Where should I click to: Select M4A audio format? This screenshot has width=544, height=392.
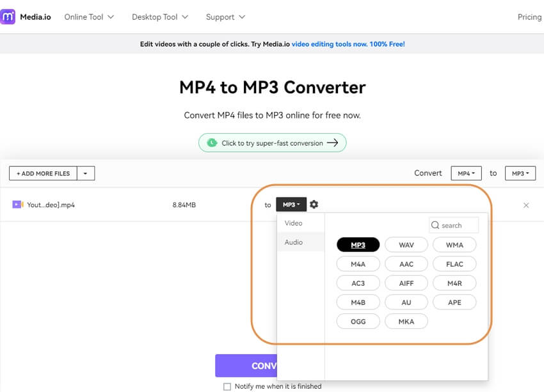pyautogui.click(x=358, y=264)
